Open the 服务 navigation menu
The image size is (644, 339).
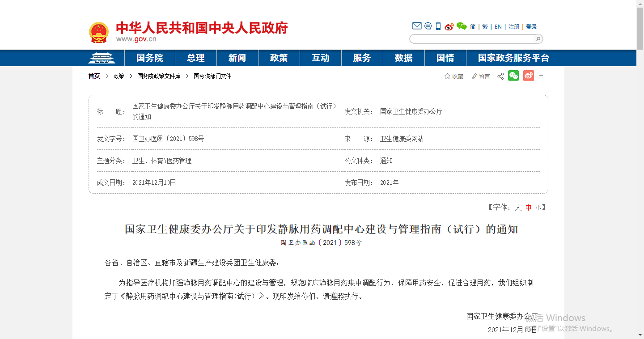[362, 58]
